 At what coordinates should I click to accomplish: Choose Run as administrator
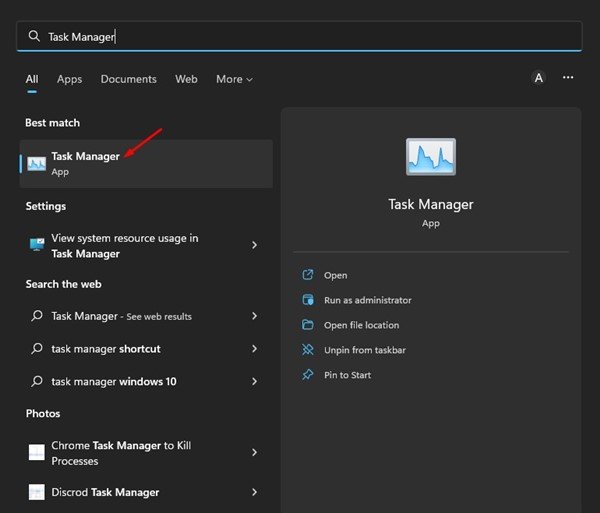tap(368, 300)
